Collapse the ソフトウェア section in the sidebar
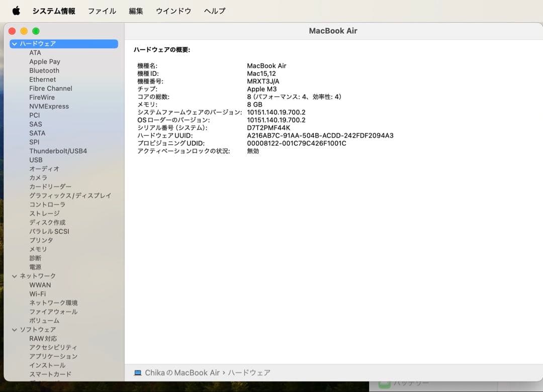Image resolution: width=543 pixels, height=392 pixels. coord(14,329)
